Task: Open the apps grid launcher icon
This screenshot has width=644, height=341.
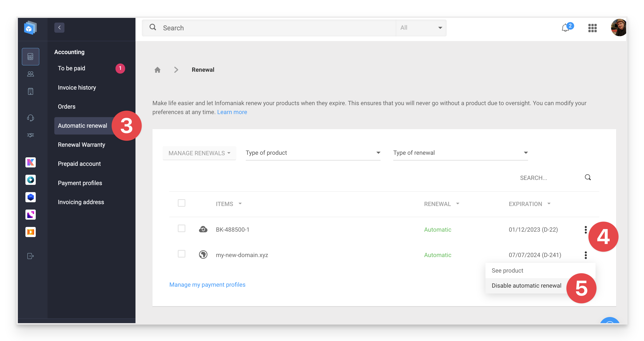Action: pos(592,28)
